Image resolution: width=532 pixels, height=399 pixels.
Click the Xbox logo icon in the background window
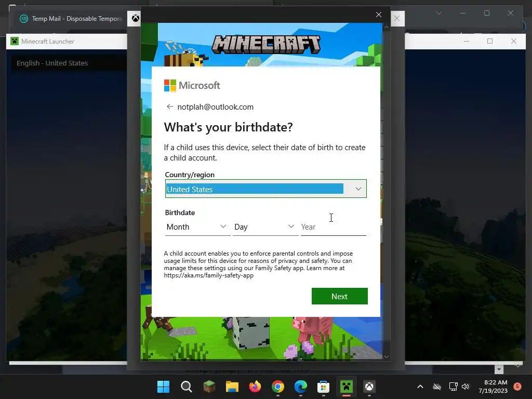135,18
